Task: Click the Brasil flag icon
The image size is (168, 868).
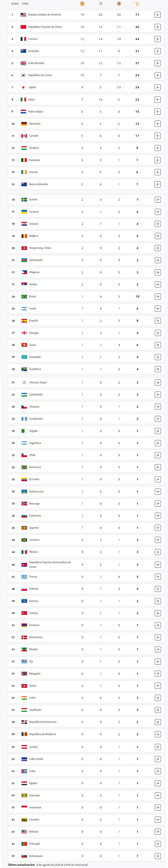Action: pyautogui.click(x=24, y=297)
